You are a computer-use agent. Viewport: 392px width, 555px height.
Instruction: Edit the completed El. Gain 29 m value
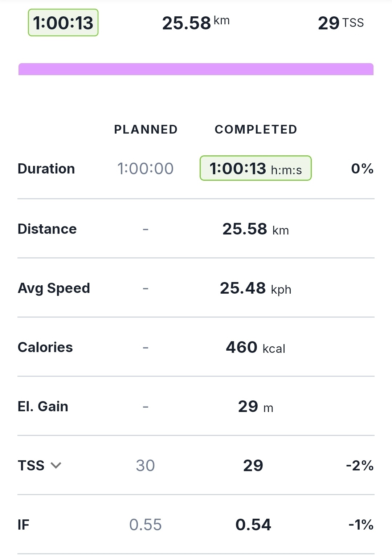tap(256, 407)
